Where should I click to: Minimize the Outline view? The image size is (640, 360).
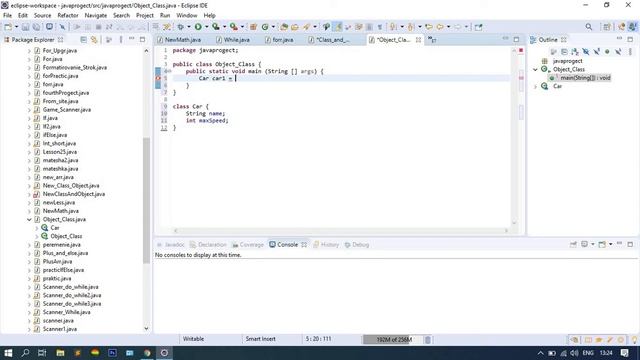point(619,39)
